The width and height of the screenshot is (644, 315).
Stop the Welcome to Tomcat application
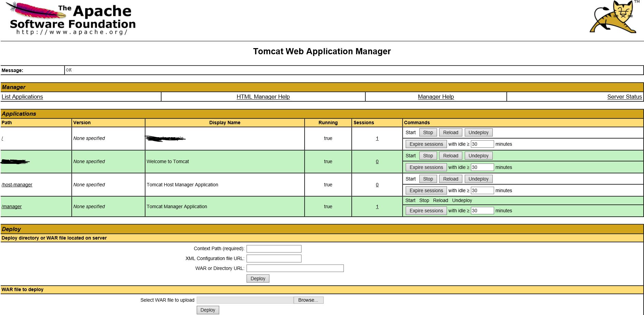428,156
